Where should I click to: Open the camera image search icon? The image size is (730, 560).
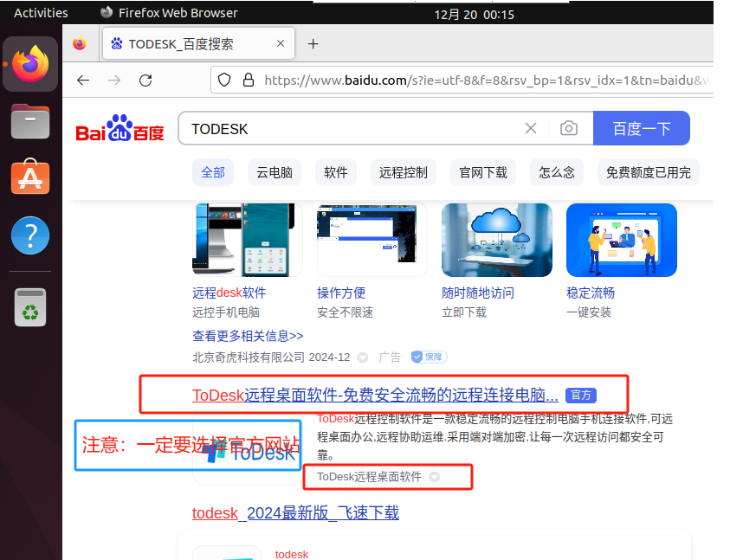click(568, 128)
